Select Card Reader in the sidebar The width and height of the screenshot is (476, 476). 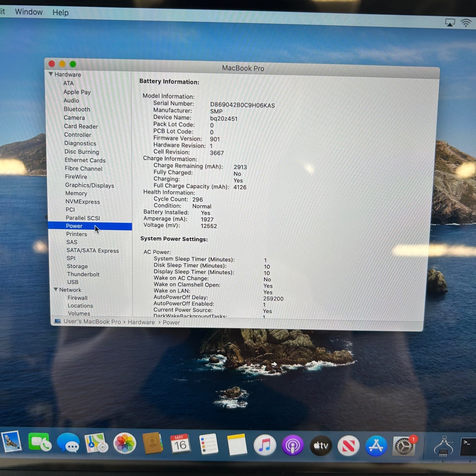tap(81, 126)
